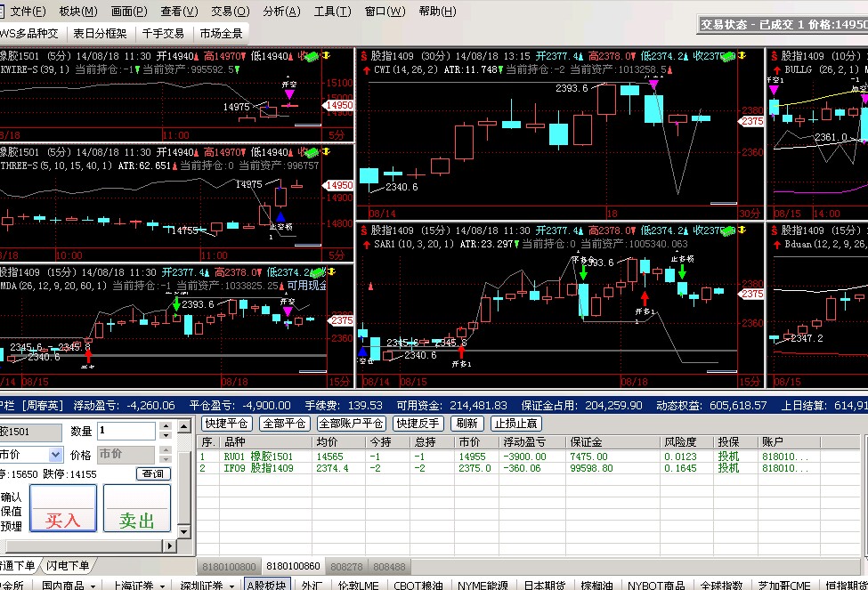
Task: Click the 数量 quantity input field
Action: click(x=126, y=431)
